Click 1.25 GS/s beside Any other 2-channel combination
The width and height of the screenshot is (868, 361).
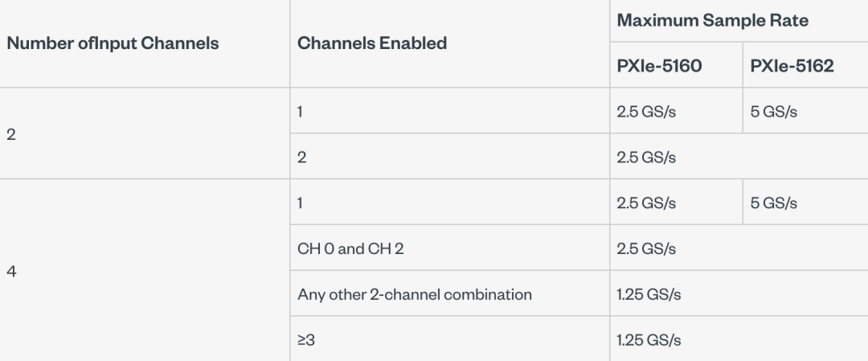pos(649,294)
